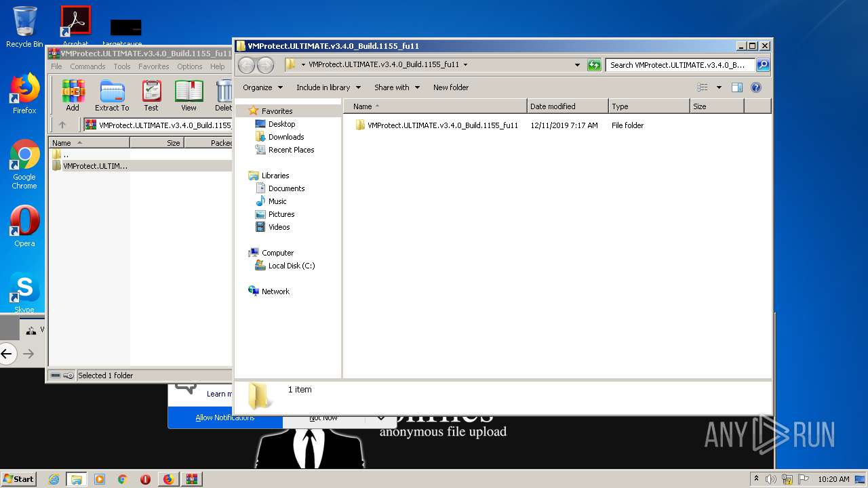Sort Explorer by Type column
868x488 pixels.
[x=649, y=106]
